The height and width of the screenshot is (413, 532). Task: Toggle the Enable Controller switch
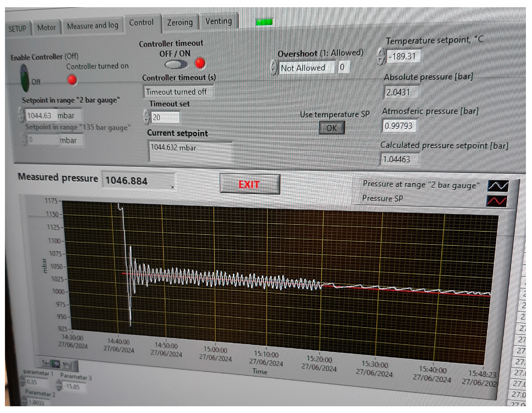pos(25,78)
